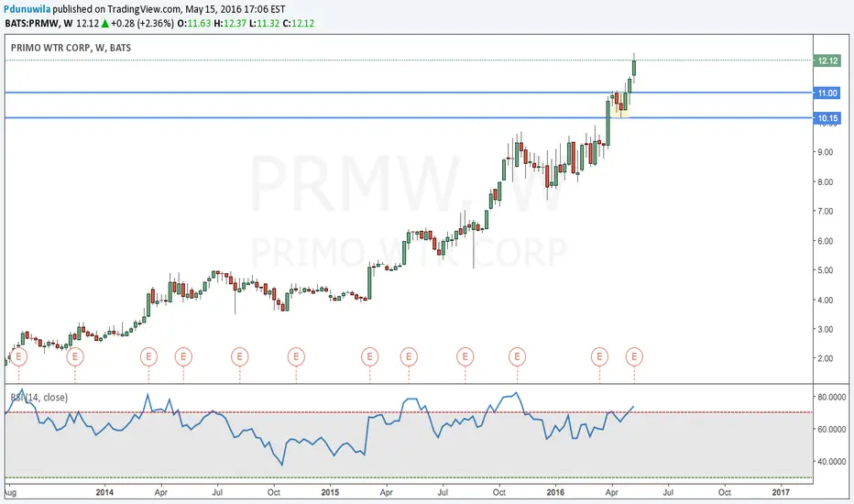Viewport: 854px width, 504px height.
Task: Click the 2017 label on time axis
Action: pos(781,493)
